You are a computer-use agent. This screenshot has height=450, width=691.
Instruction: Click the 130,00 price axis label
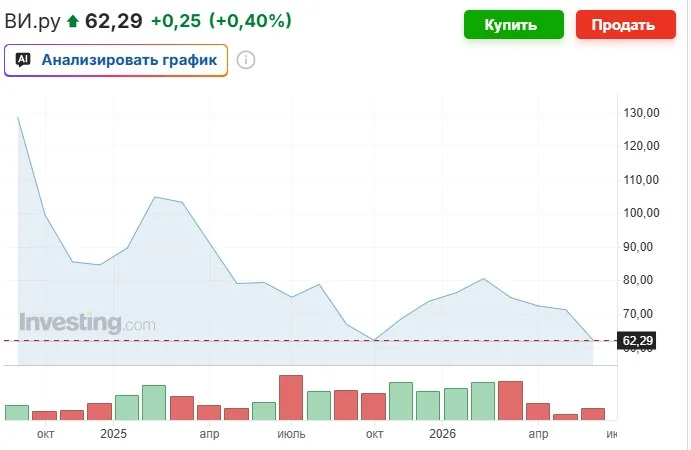pyautogui.click(x=641, y=113)
